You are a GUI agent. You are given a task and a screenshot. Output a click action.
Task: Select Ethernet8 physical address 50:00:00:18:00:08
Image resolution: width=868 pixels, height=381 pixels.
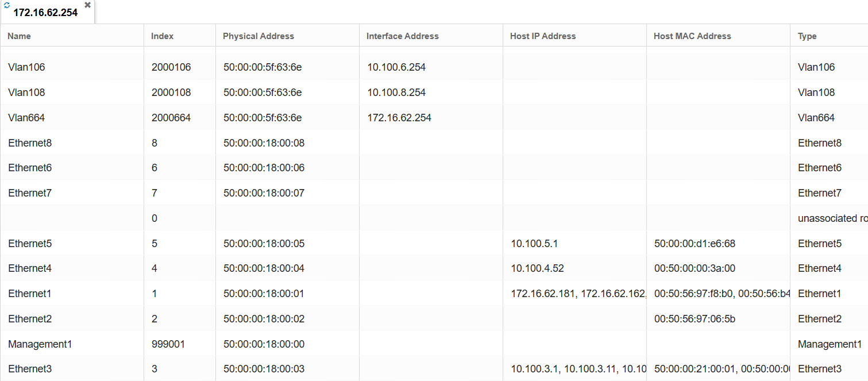(x=264, y=143)
